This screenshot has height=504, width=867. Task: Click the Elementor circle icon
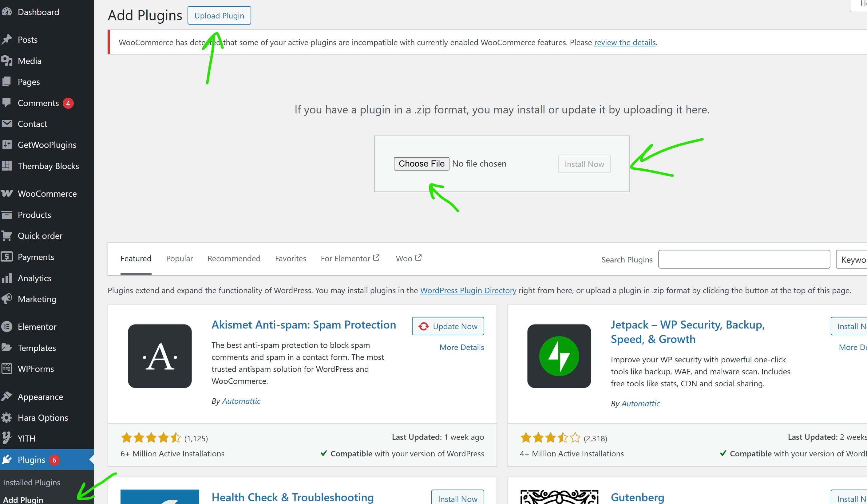7,327
